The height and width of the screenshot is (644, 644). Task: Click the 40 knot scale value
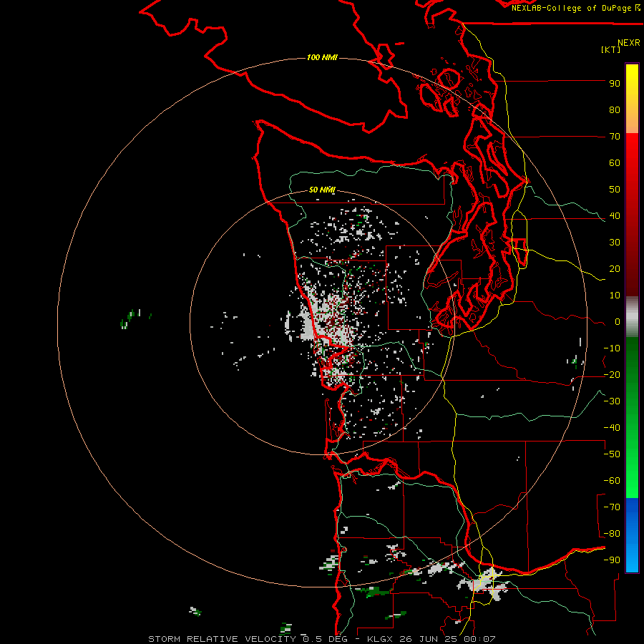615,216
